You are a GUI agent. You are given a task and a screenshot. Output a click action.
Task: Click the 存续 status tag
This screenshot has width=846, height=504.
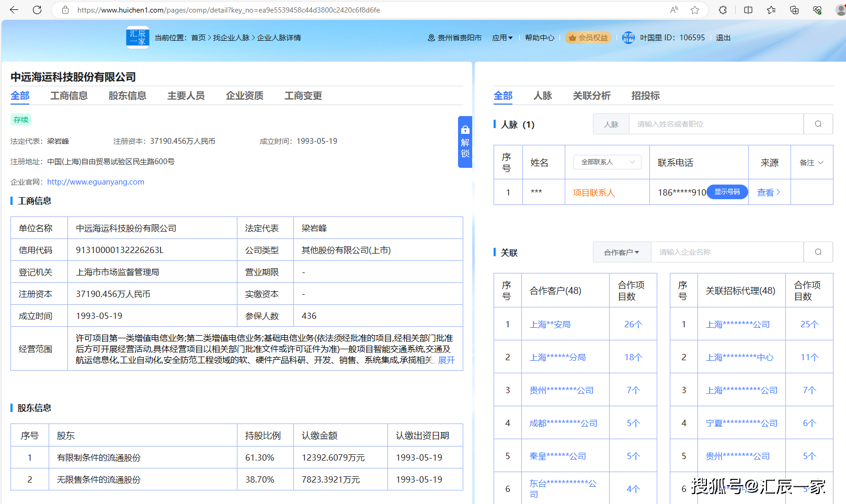pyautogui.click(x=21, y=120)
